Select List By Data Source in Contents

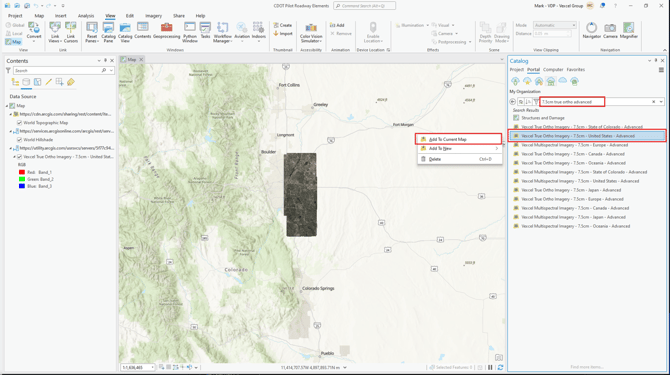[x=26, y=82]
